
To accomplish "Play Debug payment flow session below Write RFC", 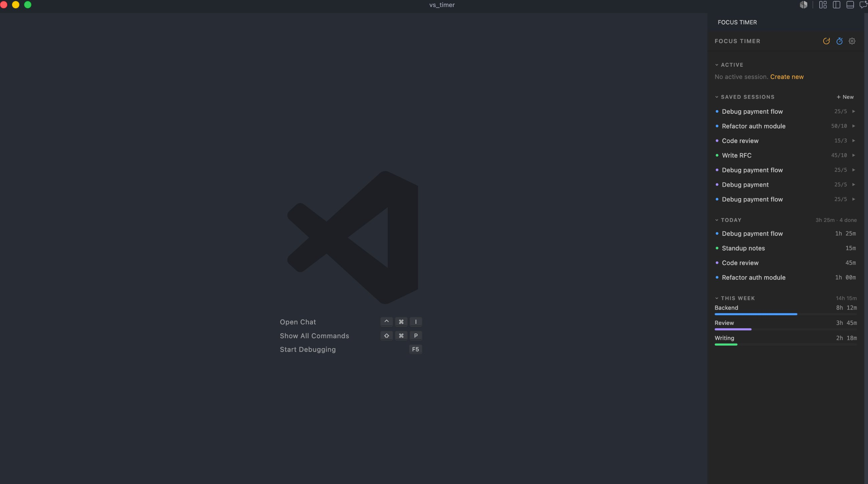I will (854, 170).
